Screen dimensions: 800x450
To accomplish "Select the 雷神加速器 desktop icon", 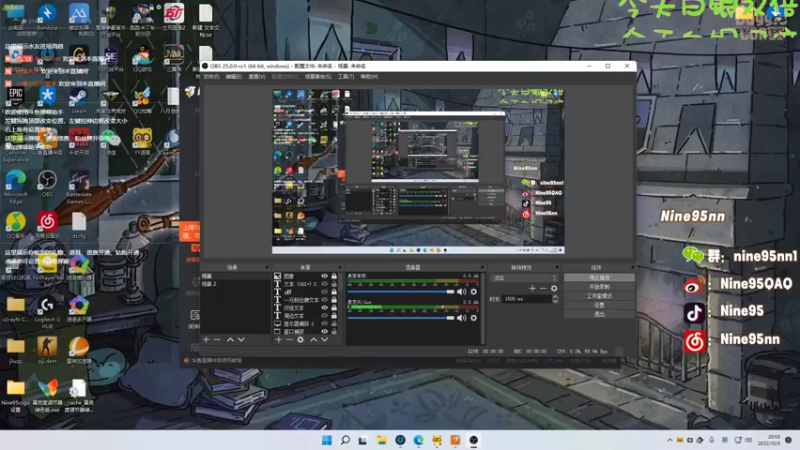I will tap(79, 350).
